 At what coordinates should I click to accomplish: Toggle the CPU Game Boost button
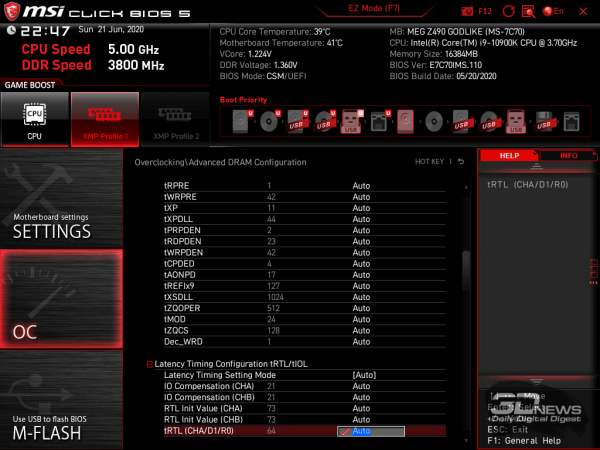pos(34,119)
